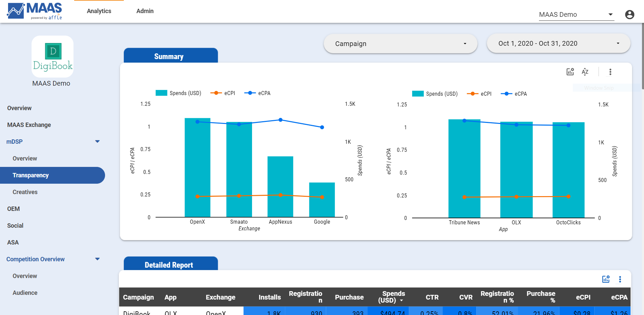Viewport: 644px width, 315px height.
Task: Open the three-dot menu on Detailed Report
Action: point(620,279)
